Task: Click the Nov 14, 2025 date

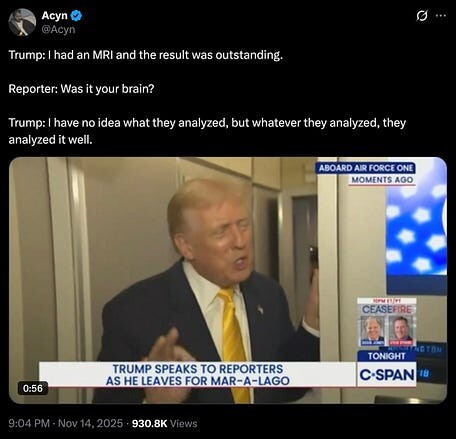Action: click(90, 423)
